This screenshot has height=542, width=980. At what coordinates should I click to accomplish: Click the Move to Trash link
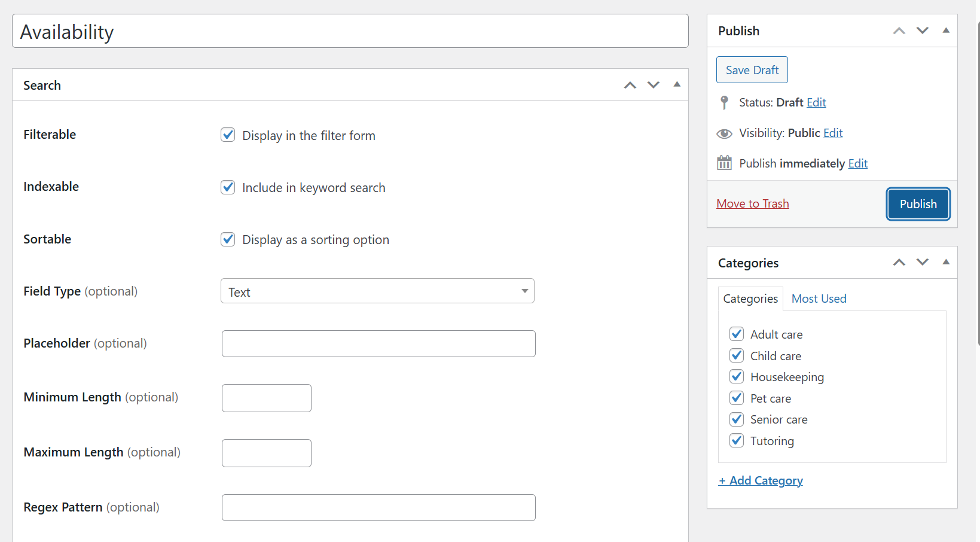coord(752,204)
